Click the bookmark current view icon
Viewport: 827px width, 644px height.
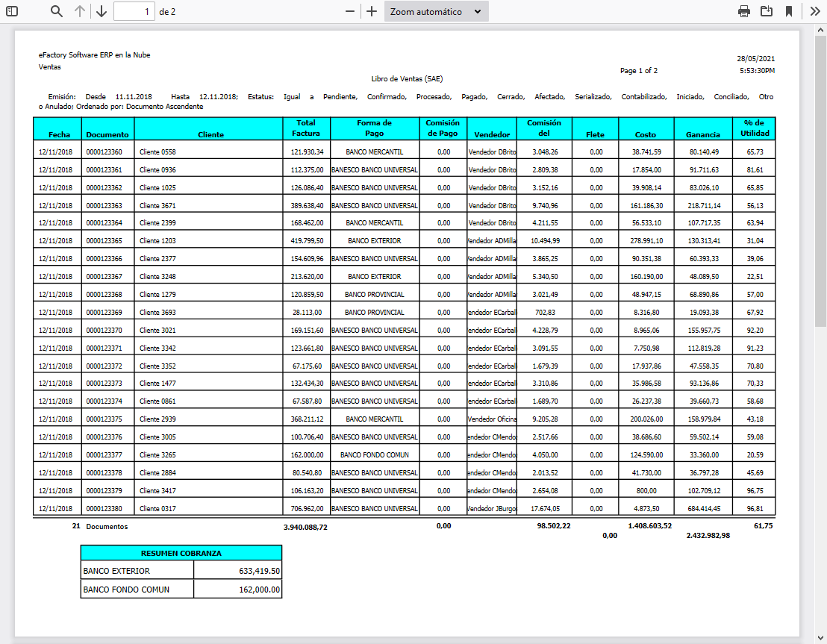click(788, 11)
